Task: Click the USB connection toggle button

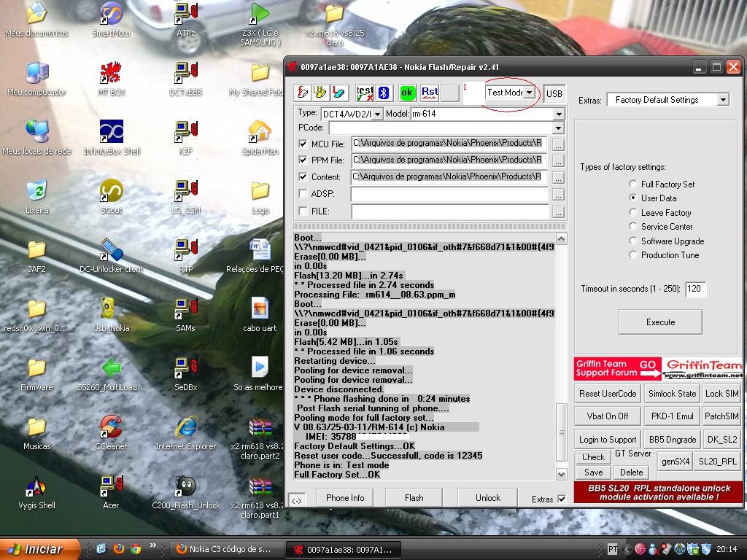Action: click(x=554, y=93)
